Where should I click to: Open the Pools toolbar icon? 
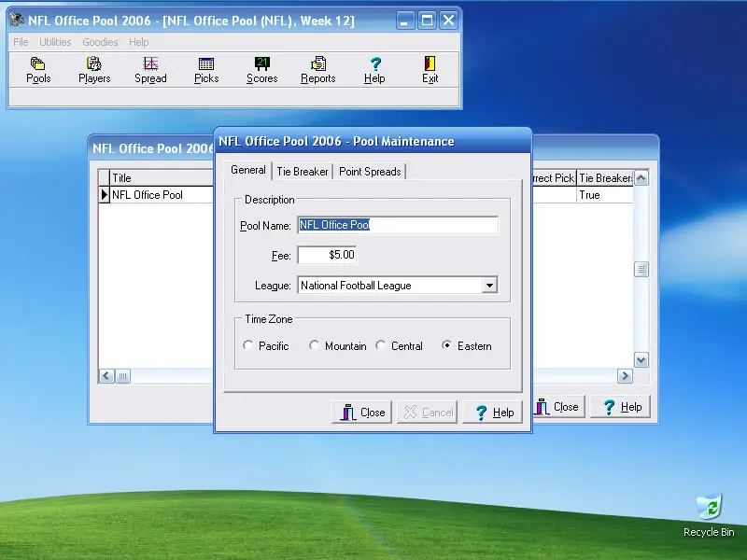click(x=38, y=70)
